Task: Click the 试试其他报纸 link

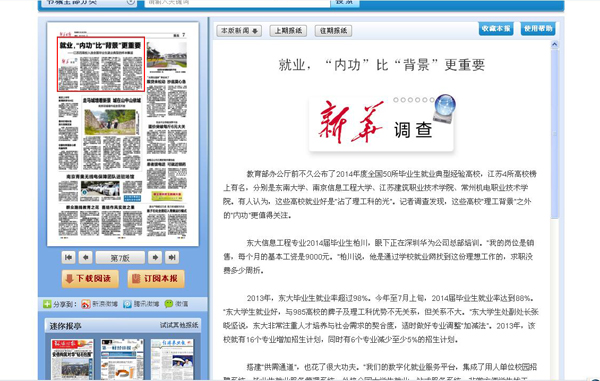Action: pos(179,325)
